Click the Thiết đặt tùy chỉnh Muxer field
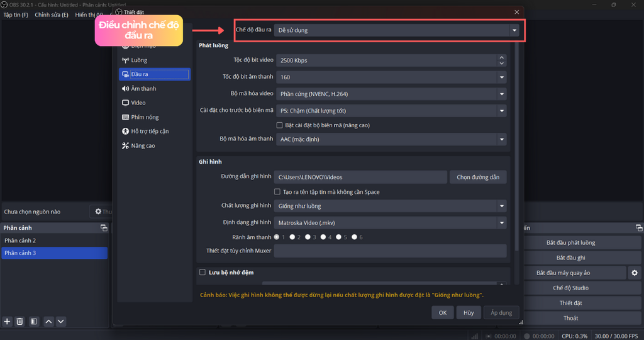The image size is (644, 340). click(390, 251)
